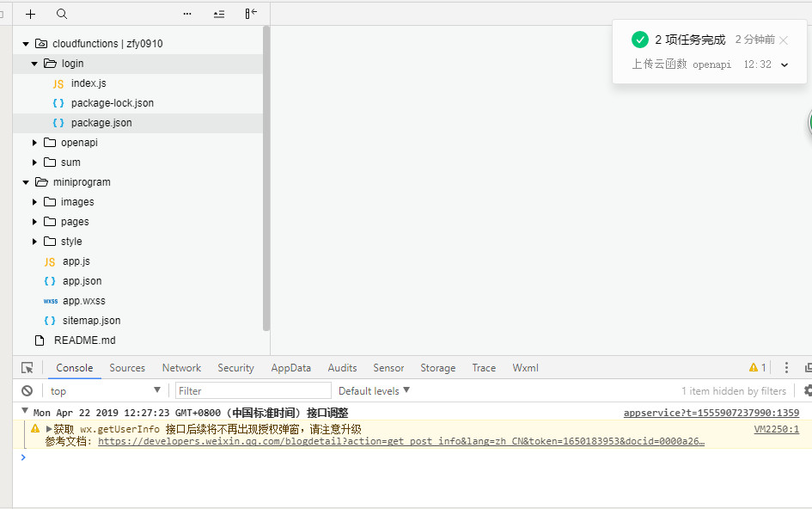Collapse the login folder arrow
This screenshot has height=509, width=812.
[x=34, y=64]
